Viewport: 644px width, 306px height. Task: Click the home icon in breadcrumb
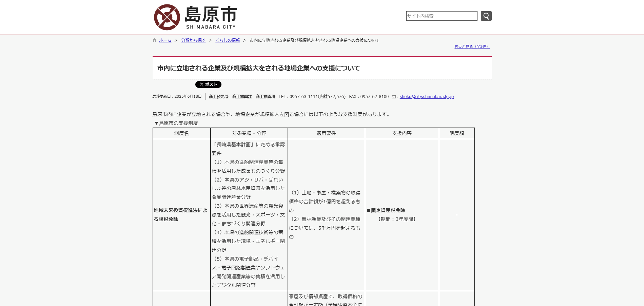tap(155, 40)
